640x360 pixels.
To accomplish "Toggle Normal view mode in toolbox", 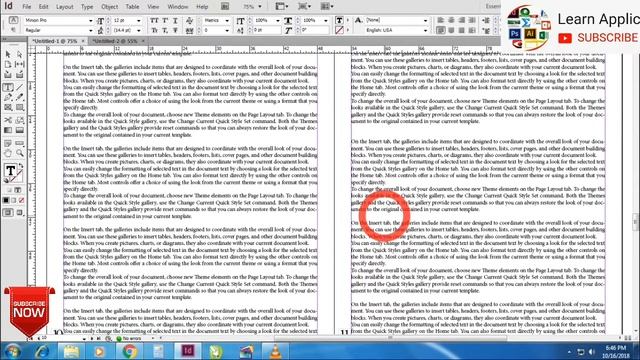I will [x=8, y=213].
